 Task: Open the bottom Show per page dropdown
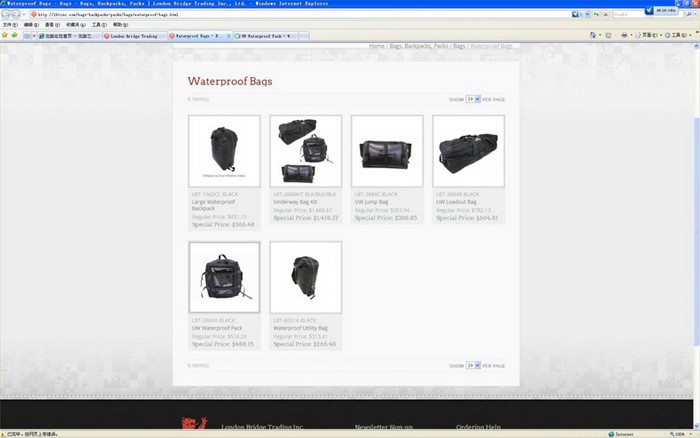473,365
